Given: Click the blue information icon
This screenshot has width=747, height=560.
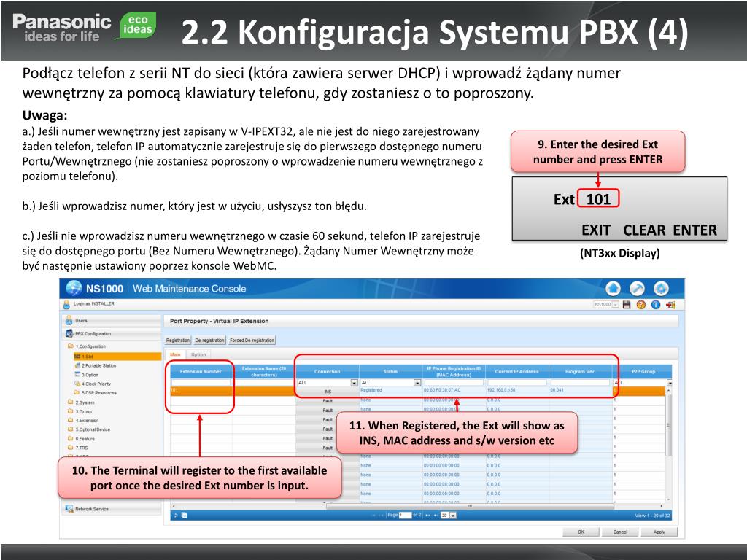Looking at the screenshot, I should pyautogui.click(x=656, y=305).
